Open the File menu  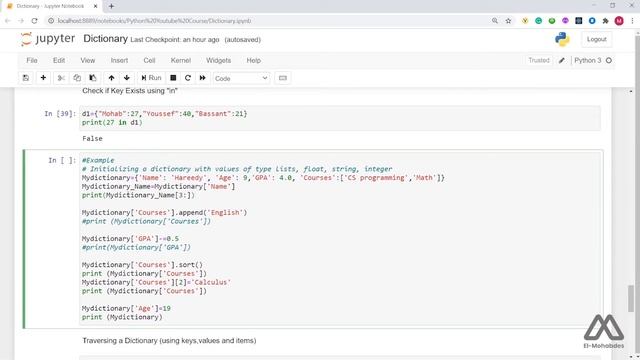[32, 60]
